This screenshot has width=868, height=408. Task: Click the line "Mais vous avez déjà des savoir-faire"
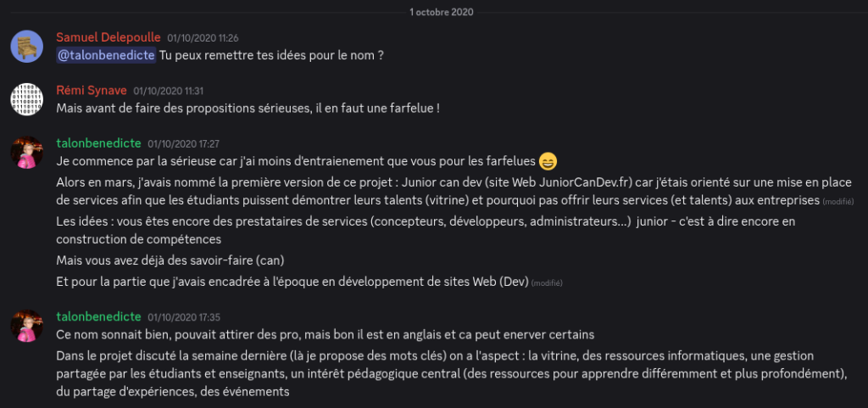pos(170,260)
